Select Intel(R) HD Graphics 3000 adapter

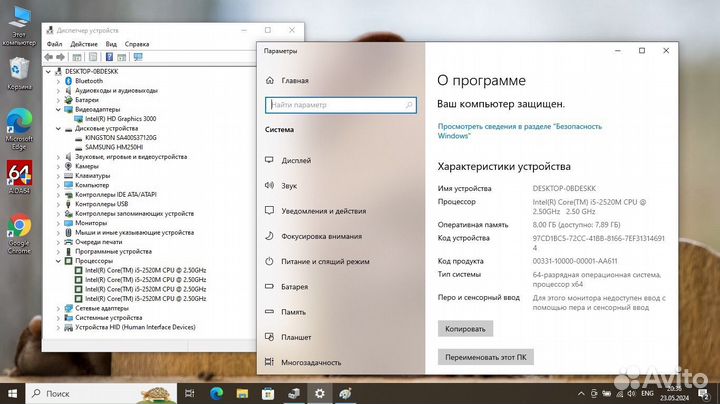tap(120, 118)
